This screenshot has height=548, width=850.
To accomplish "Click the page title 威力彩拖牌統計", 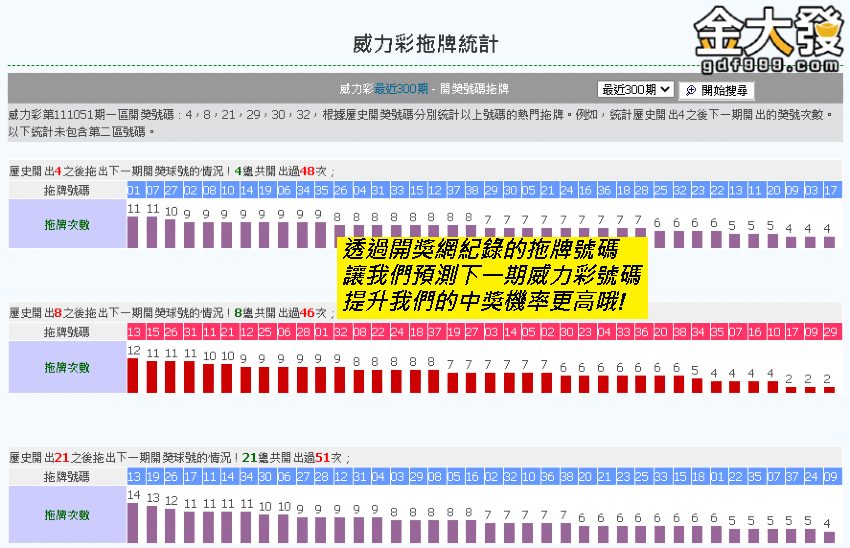I will tap(426, 44).
